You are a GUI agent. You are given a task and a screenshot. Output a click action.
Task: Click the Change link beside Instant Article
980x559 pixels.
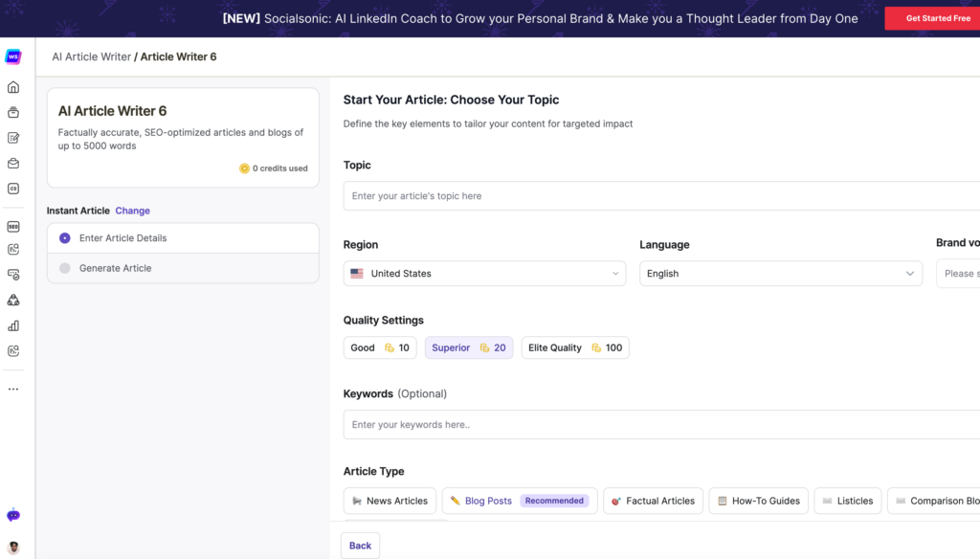click(x=133, y=211)
